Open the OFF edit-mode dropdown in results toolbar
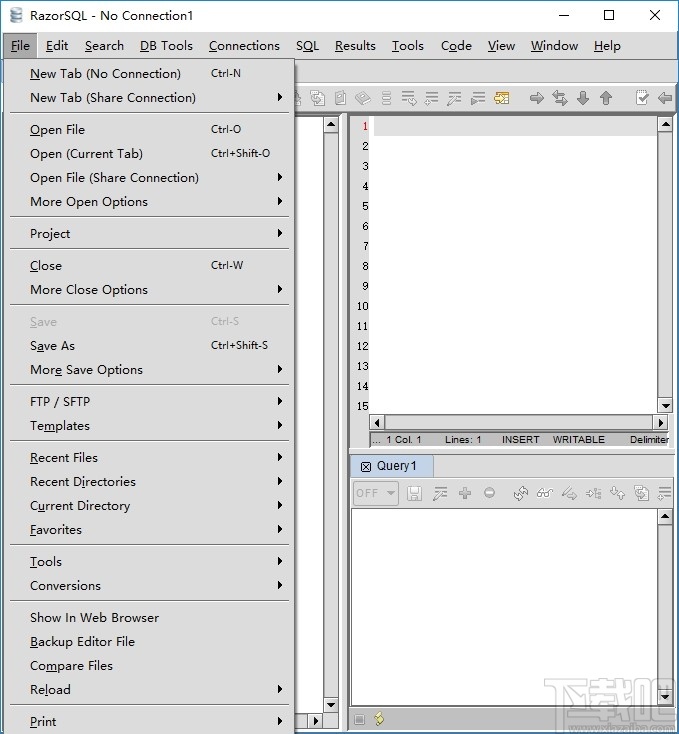The image size is (679, 734). pyautogui.click(x=376, y=493)
